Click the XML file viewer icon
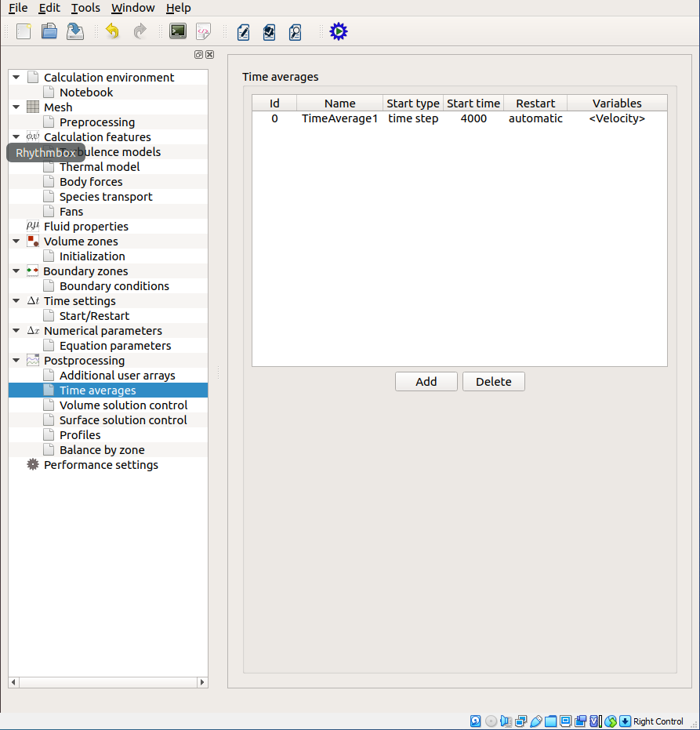The height and width of the screenshot is (730, 700). pos(203,31)
